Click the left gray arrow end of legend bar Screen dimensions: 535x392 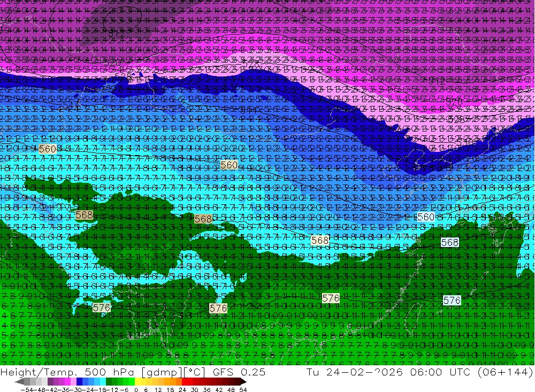click(x=19, y=382)
